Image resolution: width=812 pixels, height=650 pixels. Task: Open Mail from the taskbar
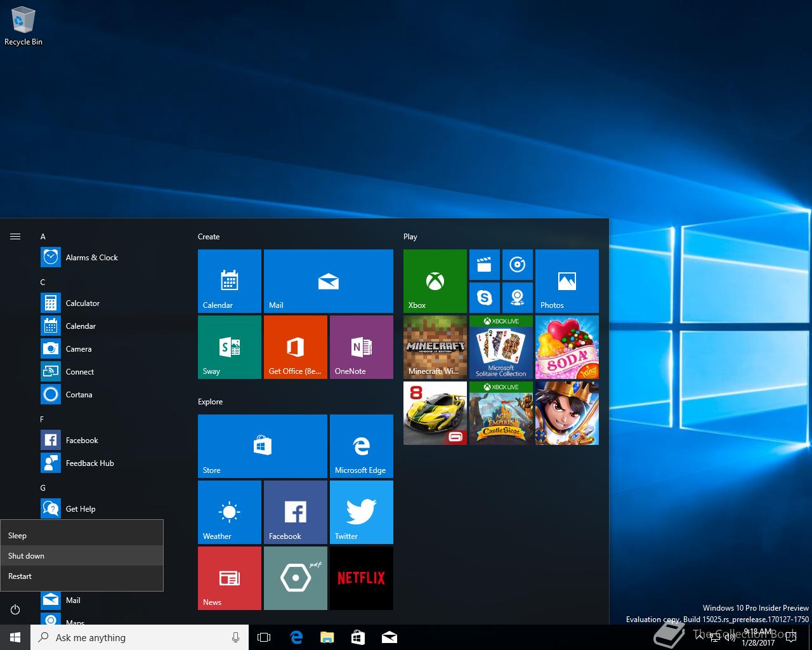click(x=390, y=637)
